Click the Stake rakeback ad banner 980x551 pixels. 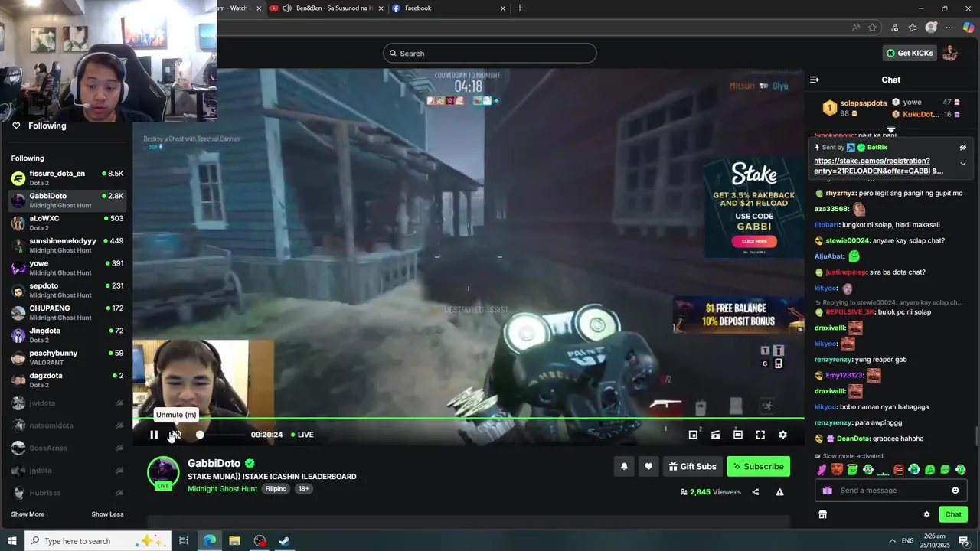pyautogui.click(x=754, y=207)
